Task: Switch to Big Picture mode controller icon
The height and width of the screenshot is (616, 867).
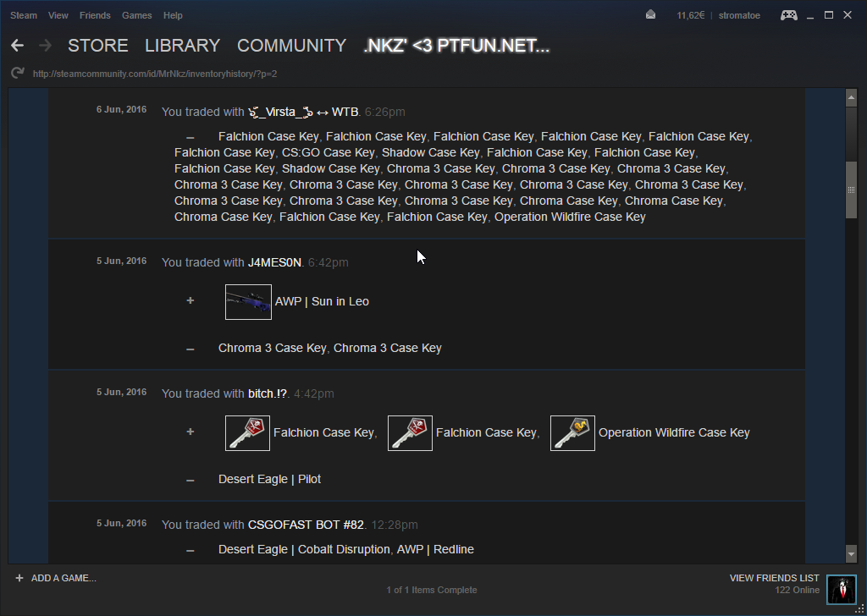Action: point(788,15)
